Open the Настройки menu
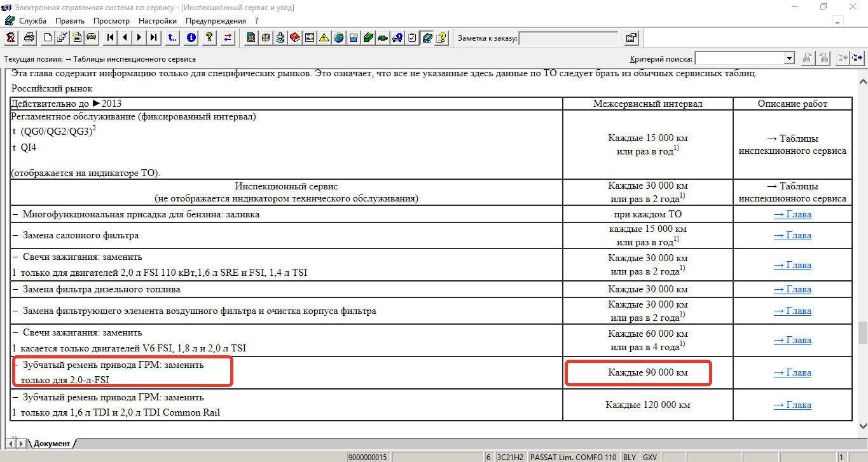Image resolution: width=868 pixels, height=462 pixels. pos(157,21)
